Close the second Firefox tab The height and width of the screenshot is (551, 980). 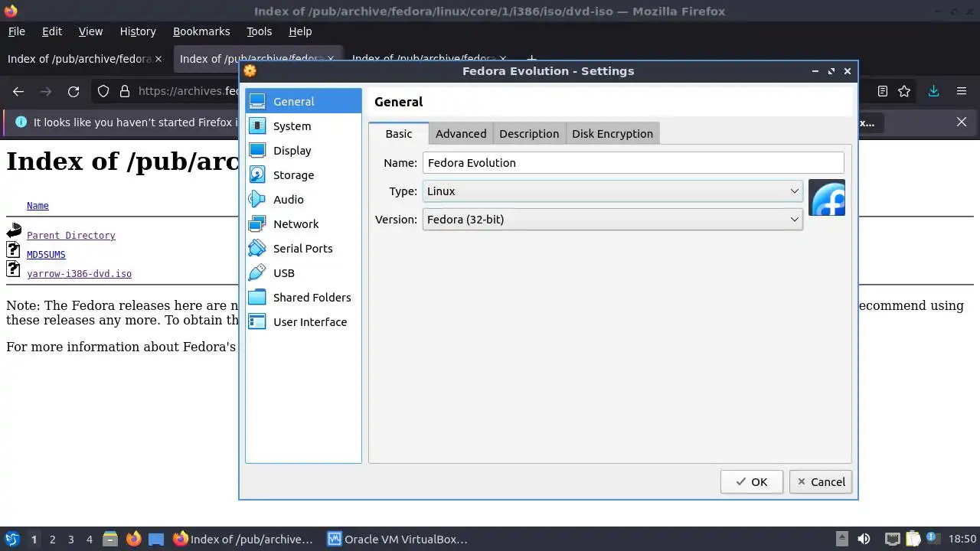coord(331,59)
